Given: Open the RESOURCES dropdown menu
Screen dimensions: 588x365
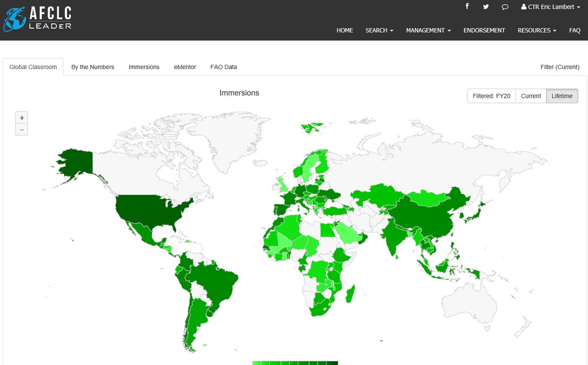Looking at the screenshot, I should coord(537,30).
